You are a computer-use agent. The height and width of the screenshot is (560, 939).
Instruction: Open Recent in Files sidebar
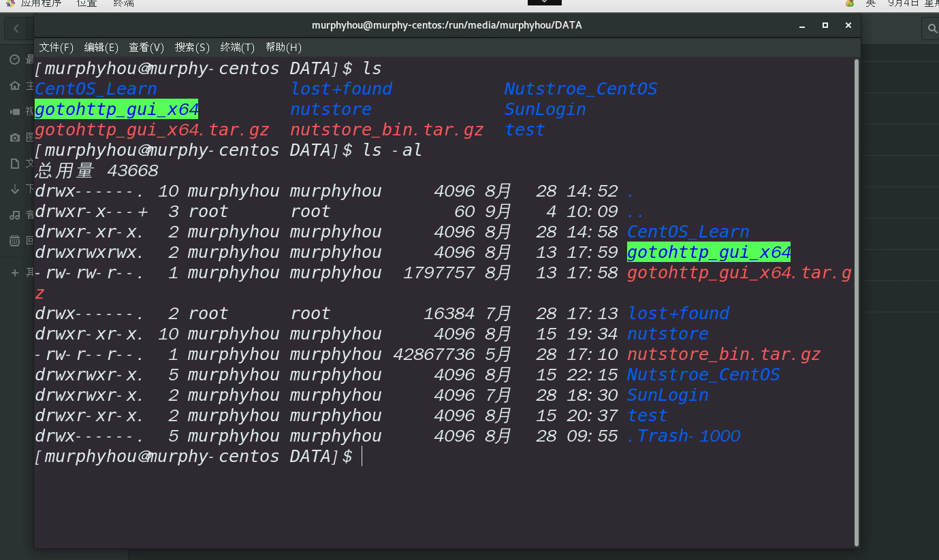[x=14, y=60]
